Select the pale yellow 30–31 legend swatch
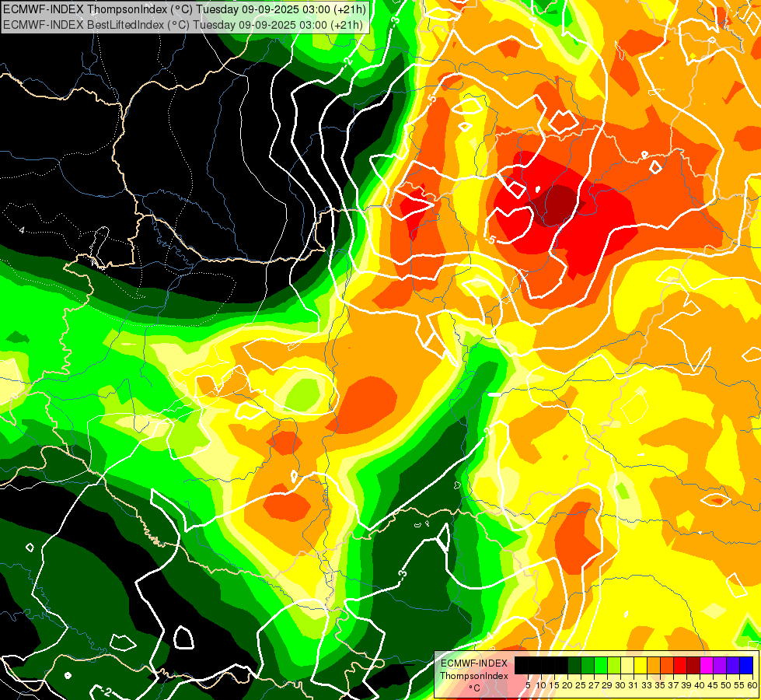761x700 pixels. click(x=627, y=665)
